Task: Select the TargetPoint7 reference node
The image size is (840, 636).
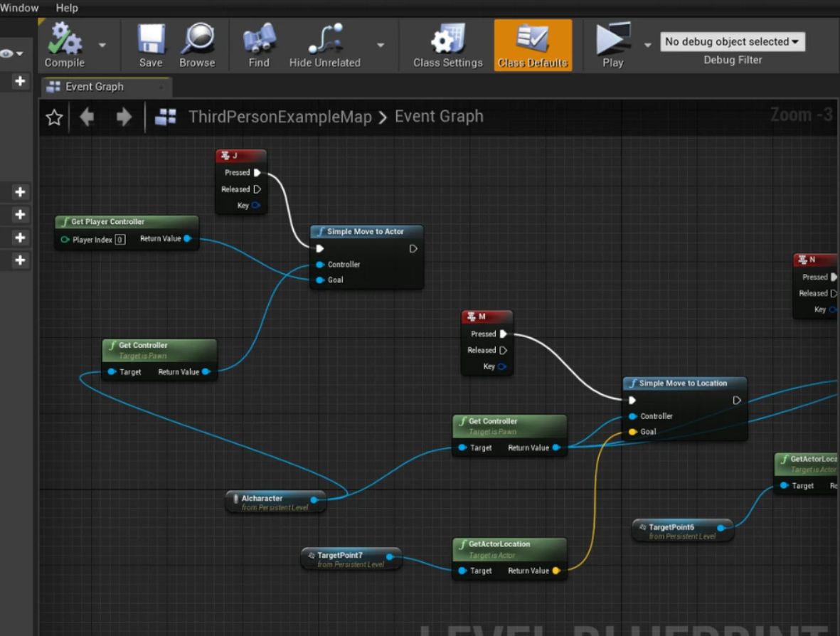Action: click(351, 559)
